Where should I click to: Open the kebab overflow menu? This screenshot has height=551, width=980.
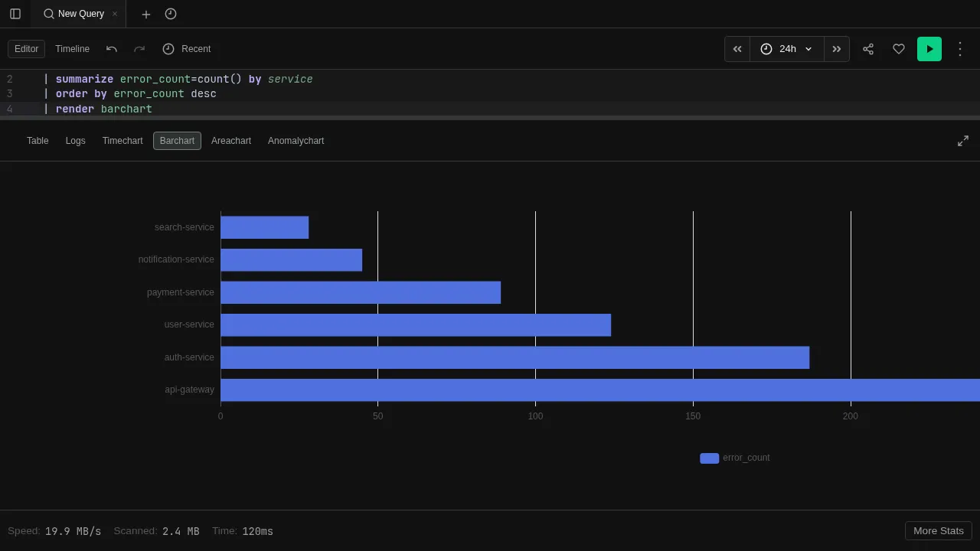960,49
